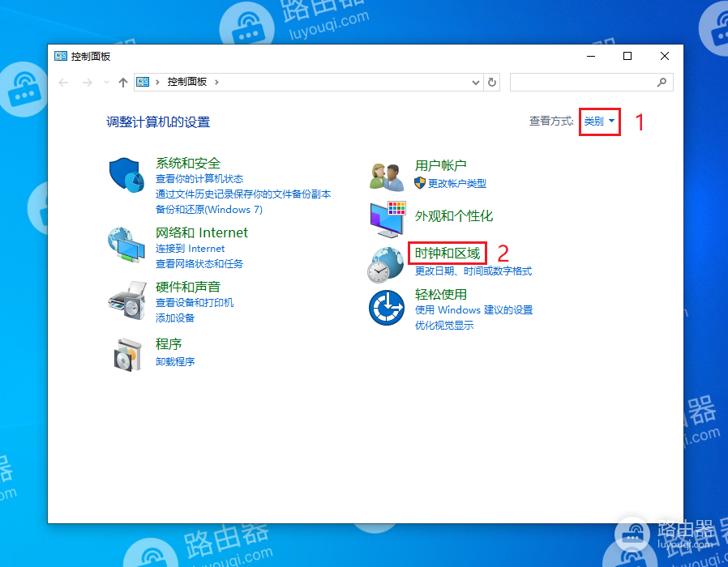Select 控制面板 breadcrumb in address bar
Screen dimensions: 728x567
[x=187, y=82]
